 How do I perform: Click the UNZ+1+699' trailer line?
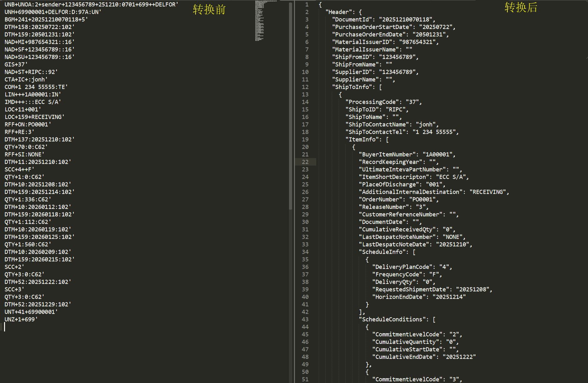21,319
